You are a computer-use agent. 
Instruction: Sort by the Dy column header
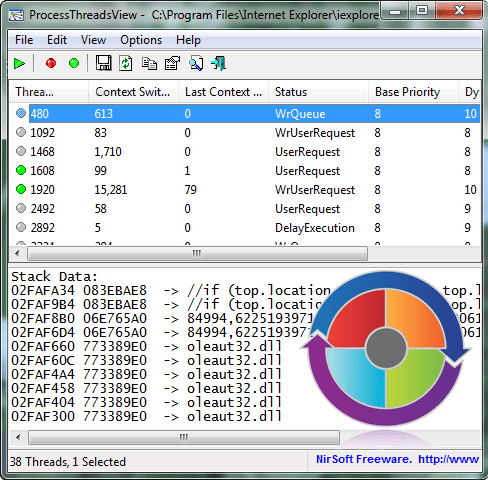click(470, 92)
